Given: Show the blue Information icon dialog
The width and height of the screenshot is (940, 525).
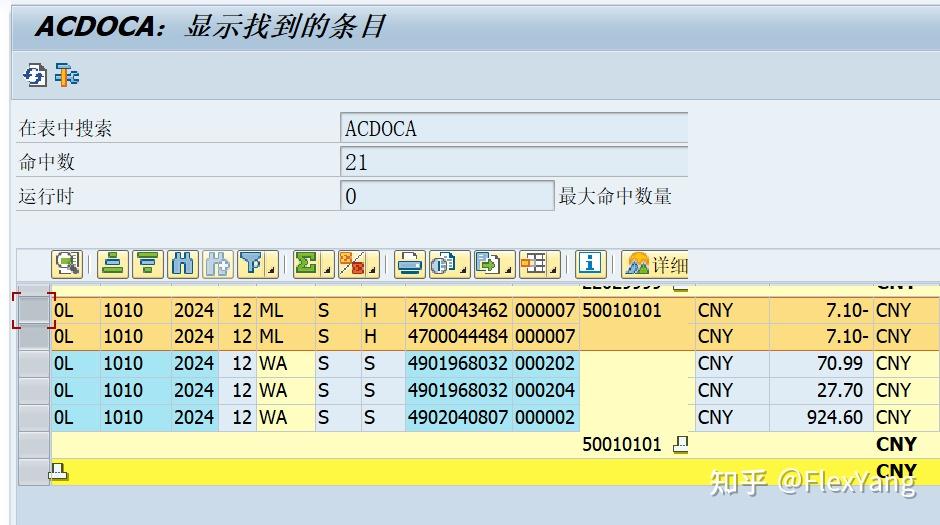Looking at the screenshot, I should pyautogui.click(x=590, y=264).
